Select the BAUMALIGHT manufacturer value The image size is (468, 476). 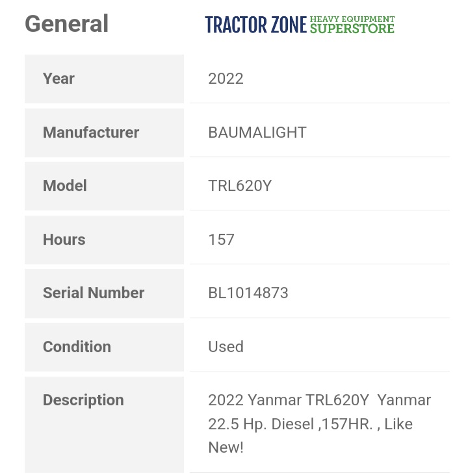tap(257, 132)
